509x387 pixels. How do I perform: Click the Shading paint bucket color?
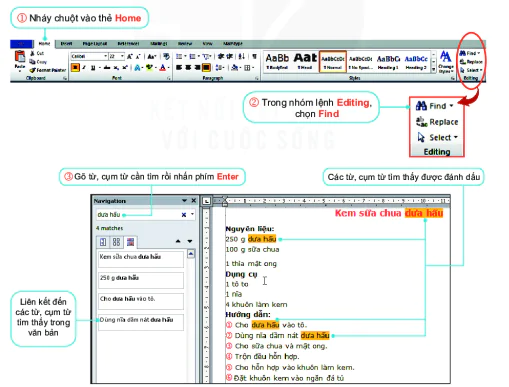coord(234,68)
